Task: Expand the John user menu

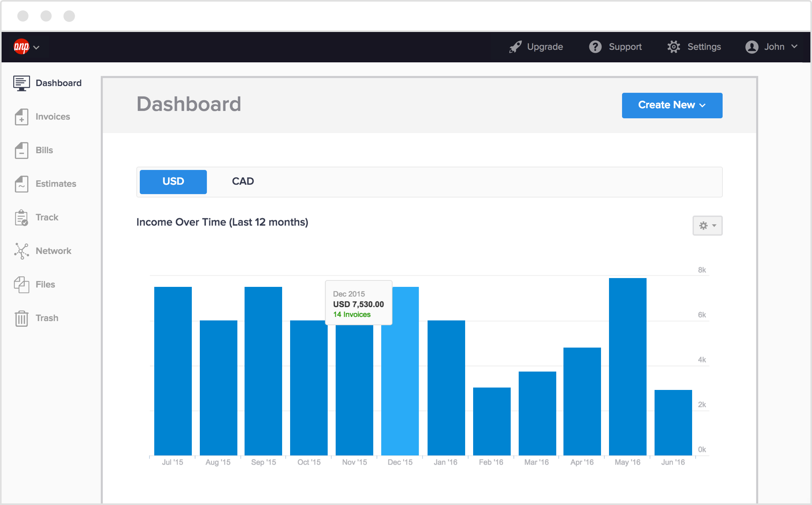Action: 771,47
